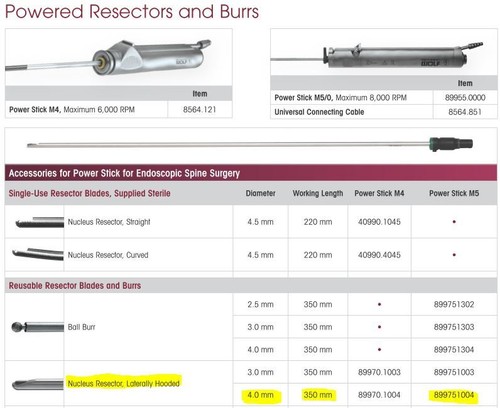Click the highlighted 4.0 mm diameter cell
500x408 pixels.
(x=260, y=395)
